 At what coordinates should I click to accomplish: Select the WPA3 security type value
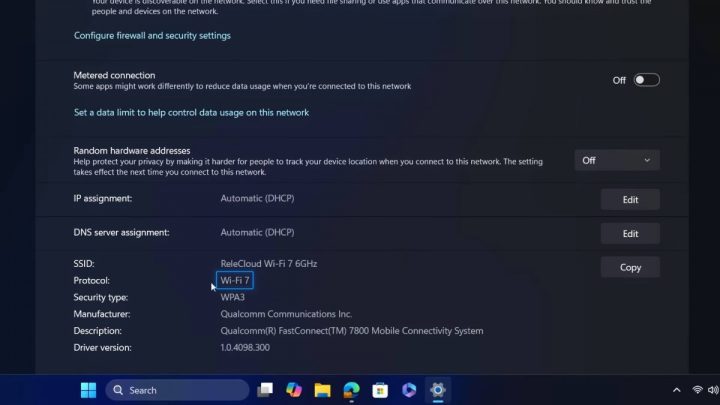click(232, 297)
